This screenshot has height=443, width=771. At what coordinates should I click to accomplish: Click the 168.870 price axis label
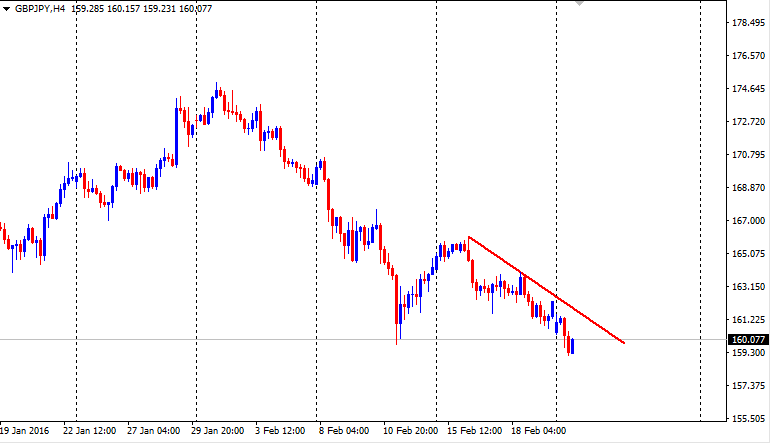point(748,187)
